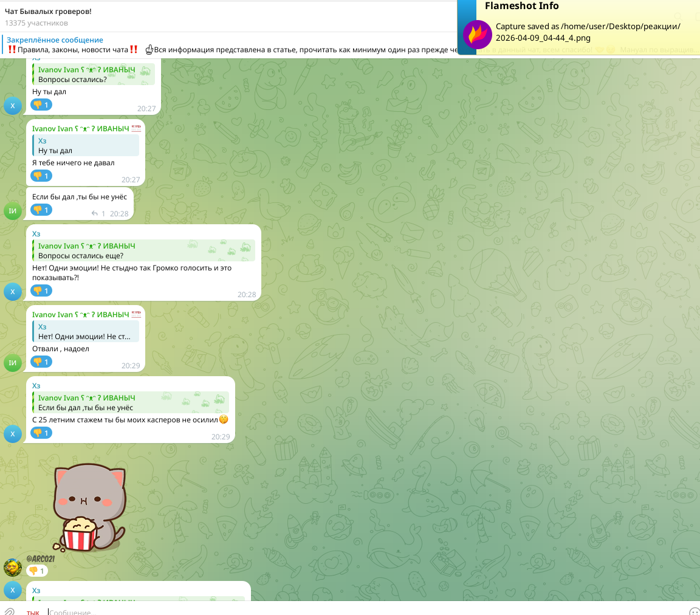Screen dimensions: 700x615
Task: Click the red 'тык' label in message bar
Action: coord(33,613)
